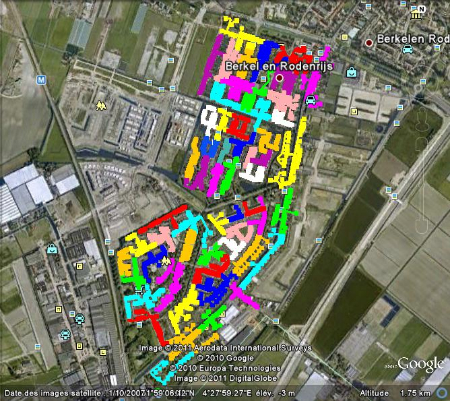Click the upper car icon in the industrial area

click(x=80, y=319)
